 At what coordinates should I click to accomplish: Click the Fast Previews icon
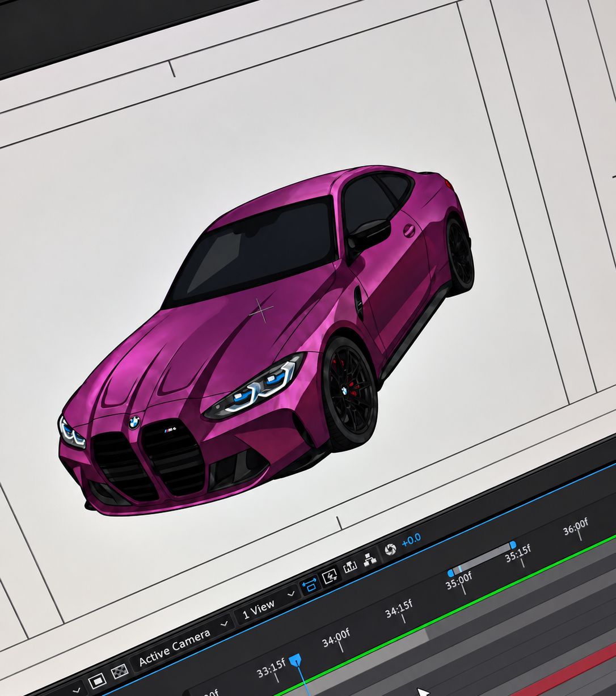330,576
